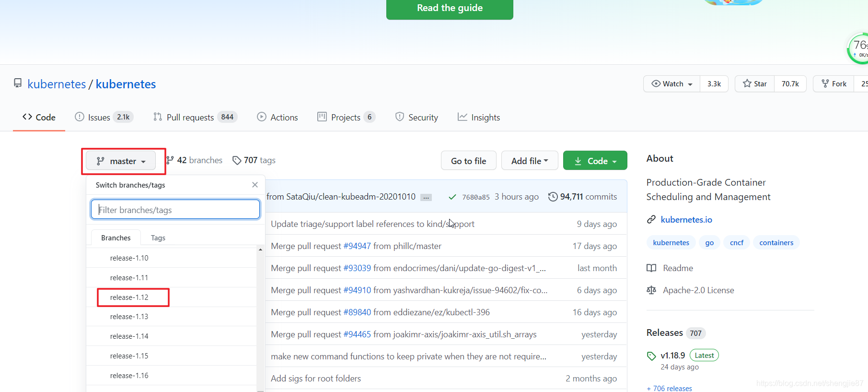
Task: Select branch release-1.14
Action: pos(172,336)
